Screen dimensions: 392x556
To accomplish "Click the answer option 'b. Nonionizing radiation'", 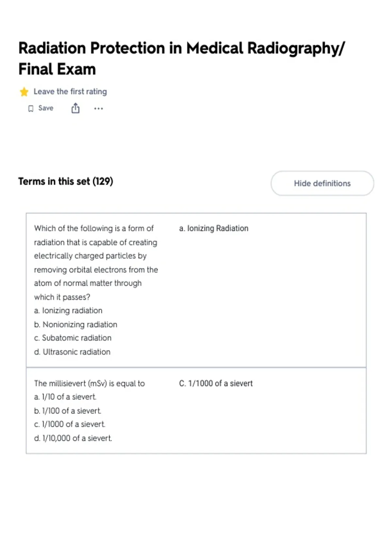I will tap(75, 324).
